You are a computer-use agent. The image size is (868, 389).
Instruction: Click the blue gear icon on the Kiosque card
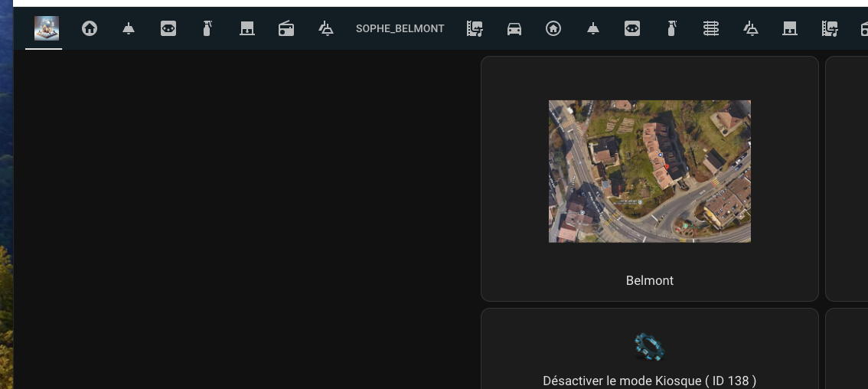click(649, 348)
